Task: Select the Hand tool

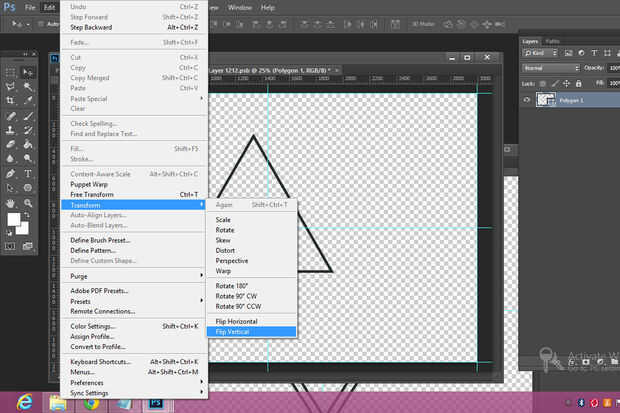Action: pos(10,203)
